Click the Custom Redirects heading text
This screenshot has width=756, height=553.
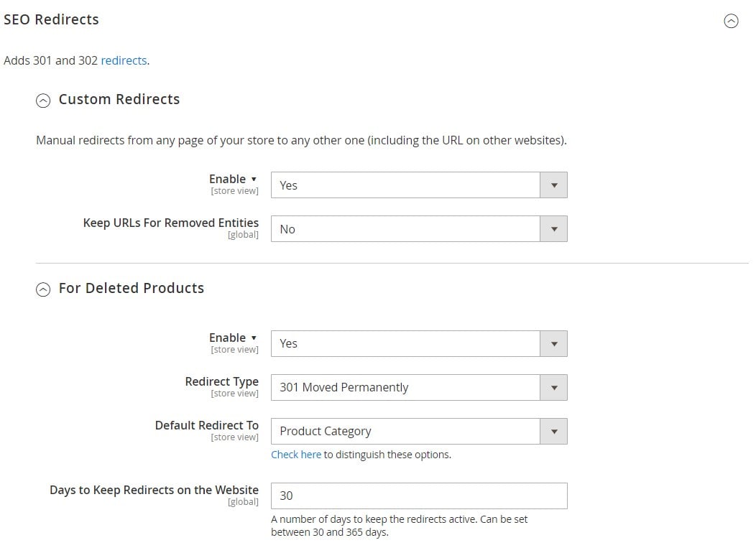click(x=119, y=99)
